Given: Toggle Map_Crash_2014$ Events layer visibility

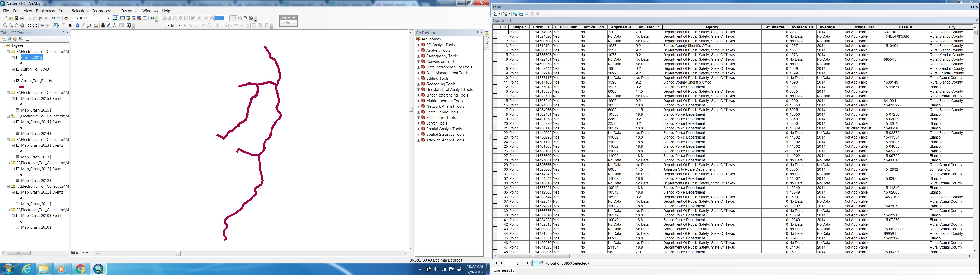Looking at the screenshot, I should tap(18, 122).
